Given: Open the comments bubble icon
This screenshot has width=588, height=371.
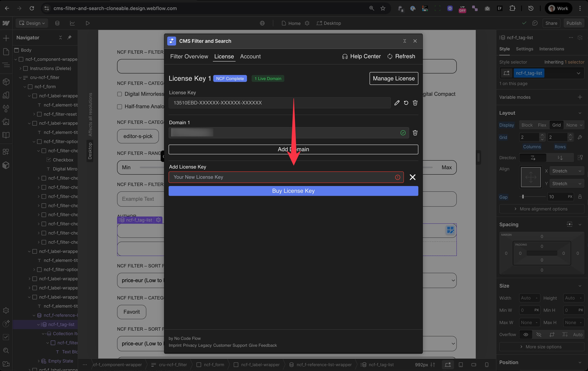Looking at the screenshot, I should pyautogui.click(x=535, y=23).
